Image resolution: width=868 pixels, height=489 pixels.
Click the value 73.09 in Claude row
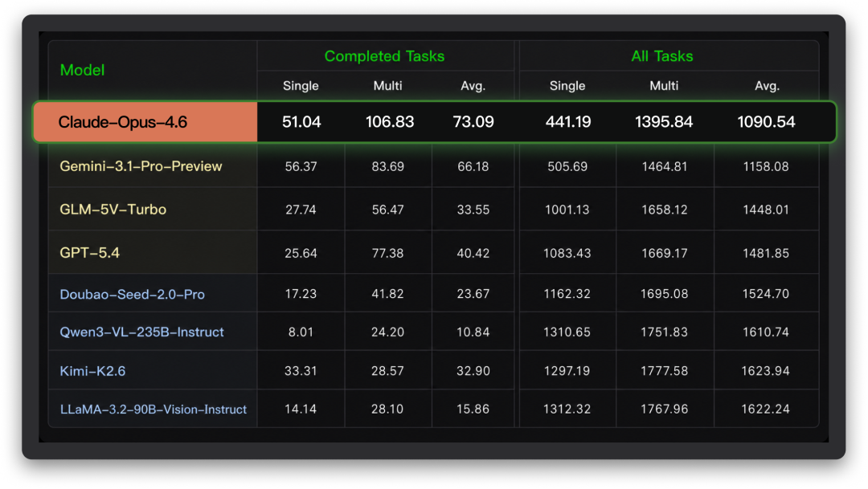pyautogui.click(x=473, y=122)
